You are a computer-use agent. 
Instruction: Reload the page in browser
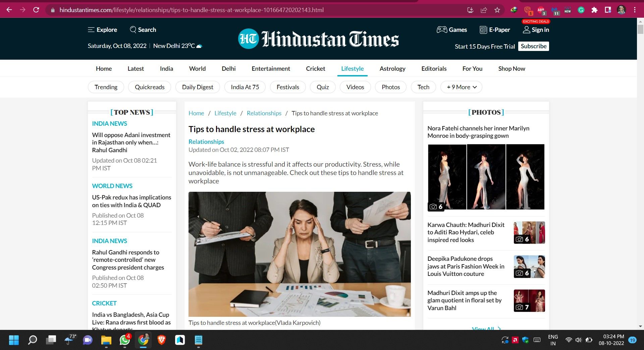[x=36, y=10]
